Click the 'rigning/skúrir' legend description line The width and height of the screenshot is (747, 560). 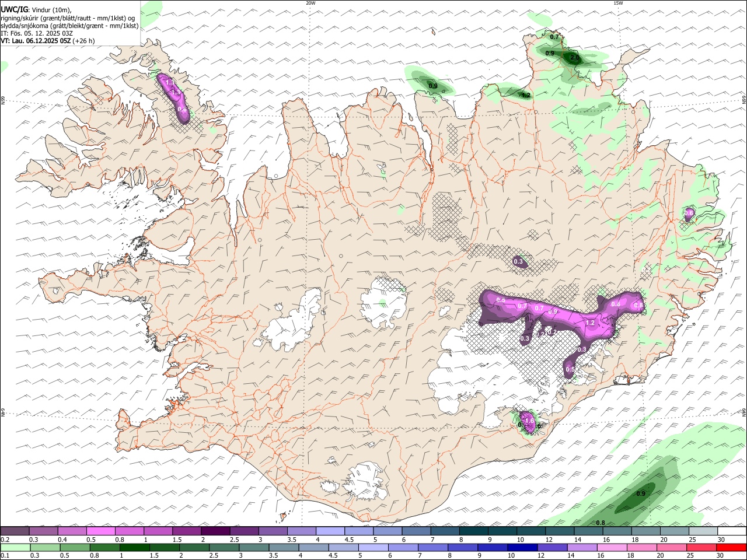68,18
